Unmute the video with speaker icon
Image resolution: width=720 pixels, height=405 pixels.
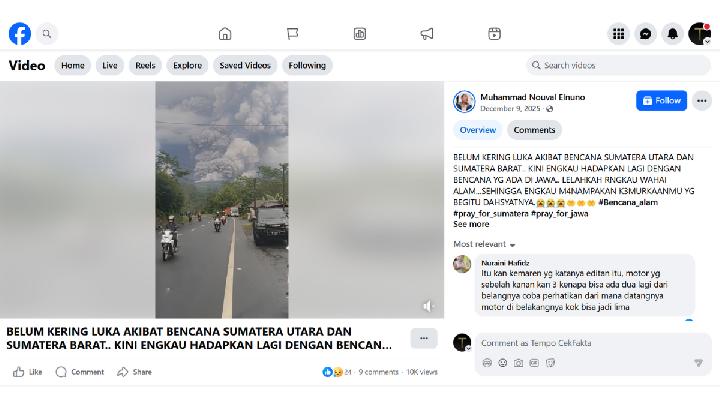[428, 306]
